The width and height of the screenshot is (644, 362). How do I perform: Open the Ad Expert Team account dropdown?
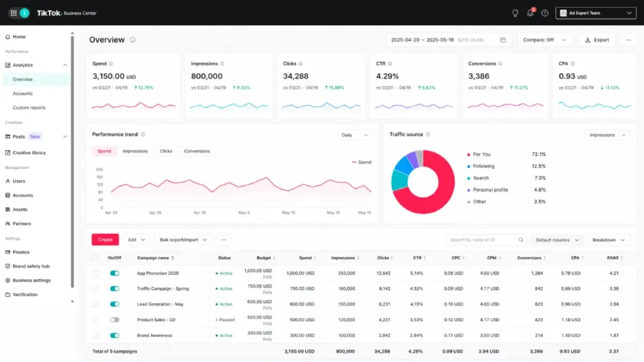[x=596, y=13]
